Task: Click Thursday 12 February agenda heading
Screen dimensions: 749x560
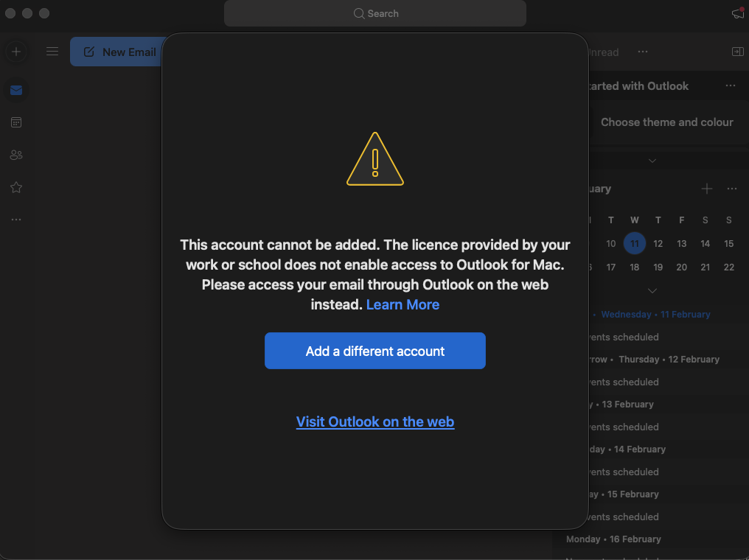Action: (669, 360)
